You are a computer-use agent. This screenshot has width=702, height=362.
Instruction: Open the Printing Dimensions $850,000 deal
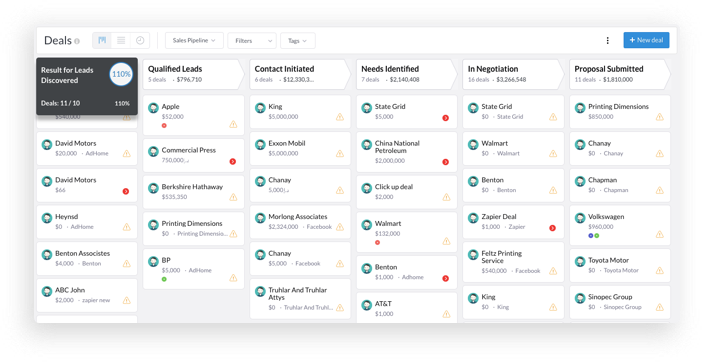coord(620,111)
